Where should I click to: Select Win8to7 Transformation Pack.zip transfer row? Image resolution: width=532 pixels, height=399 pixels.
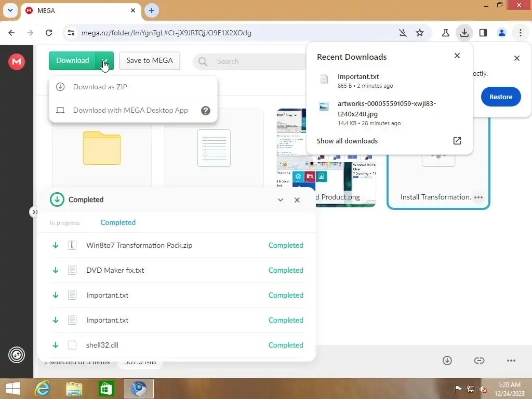click(x=177, y=245)
